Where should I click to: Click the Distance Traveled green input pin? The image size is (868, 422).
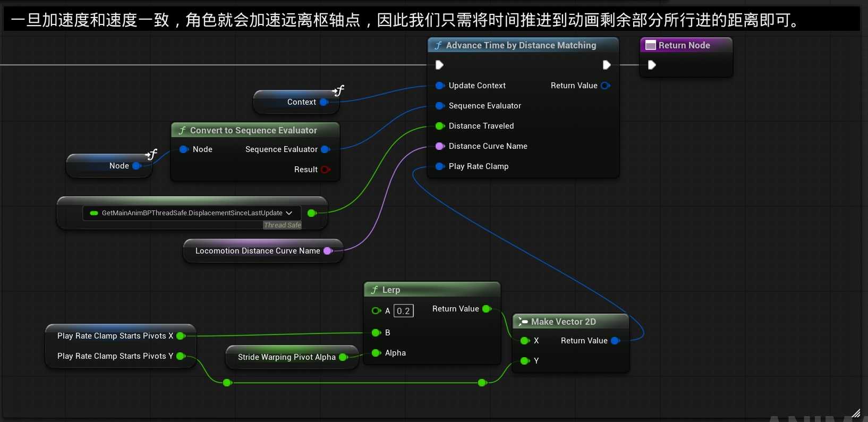[439, 126]
